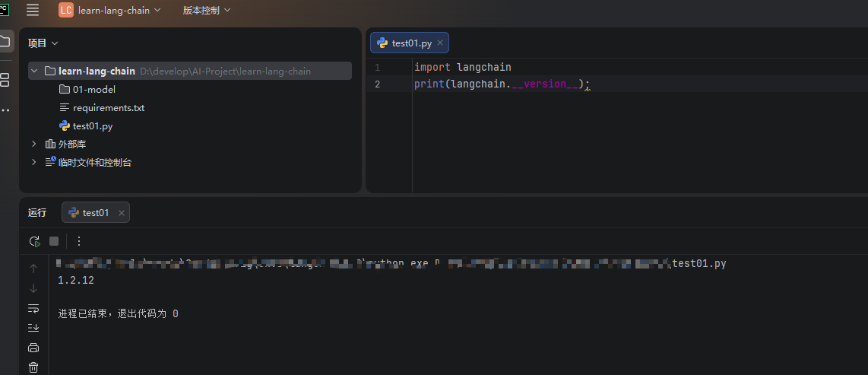Click line number 1 in gutter
Viewport: 868px width, 375px height.
coord(377,67)
